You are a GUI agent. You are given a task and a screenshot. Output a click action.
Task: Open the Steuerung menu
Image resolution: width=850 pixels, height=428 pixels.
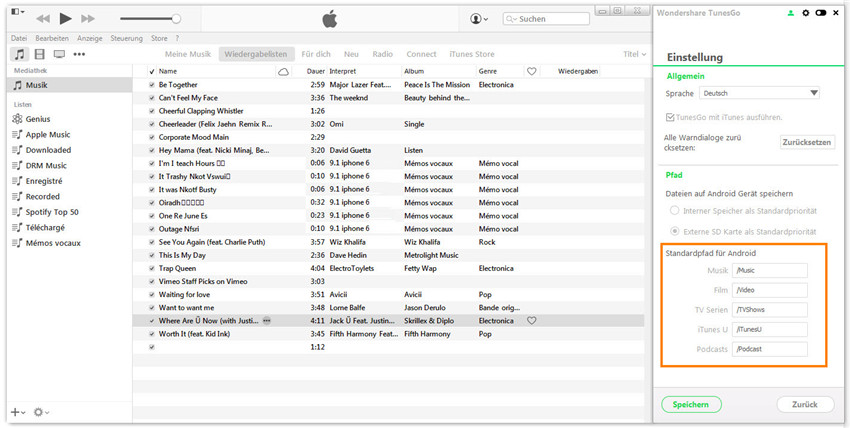coord(127,38)
